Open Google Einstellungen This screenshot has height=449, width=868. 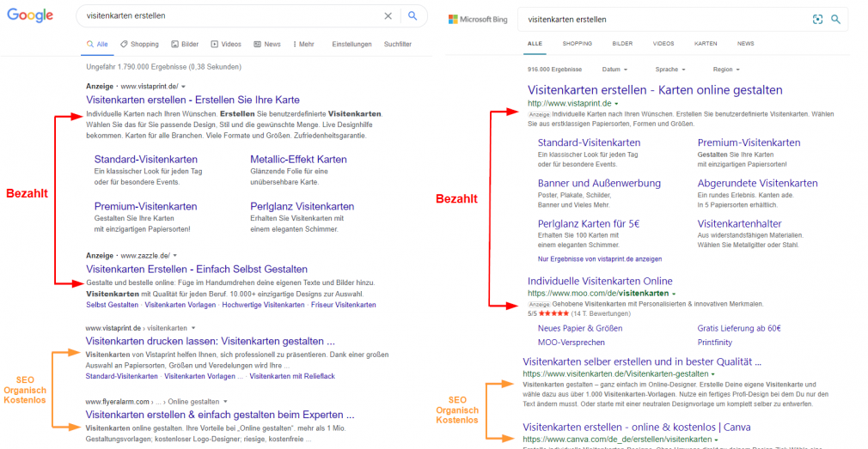point(351,45)
